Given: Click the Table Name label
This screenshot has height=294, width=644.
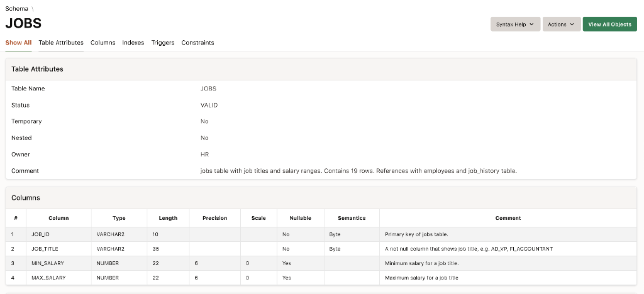Looking at the screenshot, I should 28,89.
